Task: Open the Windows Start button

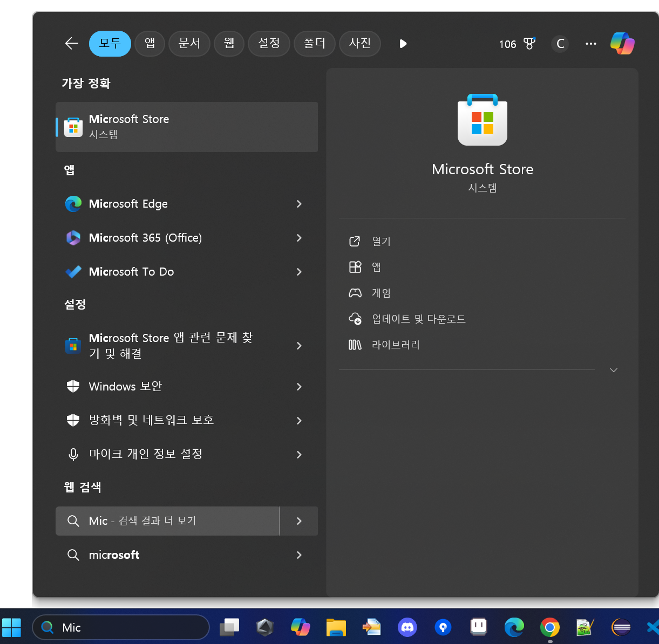Action: [12, 627]
